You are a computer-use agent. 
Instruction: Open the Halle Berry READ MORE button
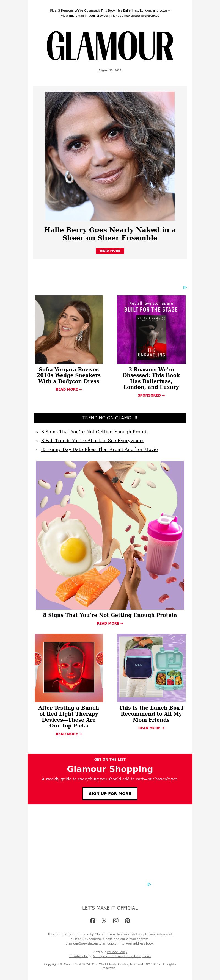pos(110,251)
